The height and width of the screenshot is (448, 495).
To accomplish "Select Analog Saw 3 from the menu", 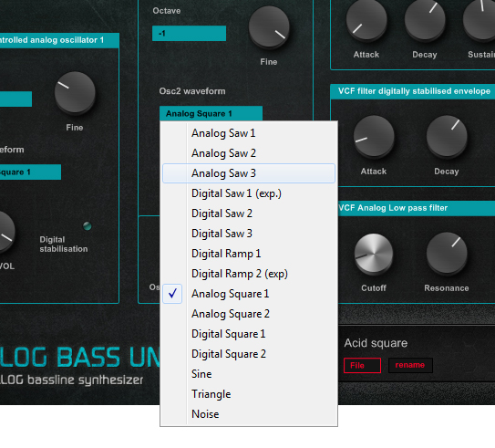I will 249,173.
